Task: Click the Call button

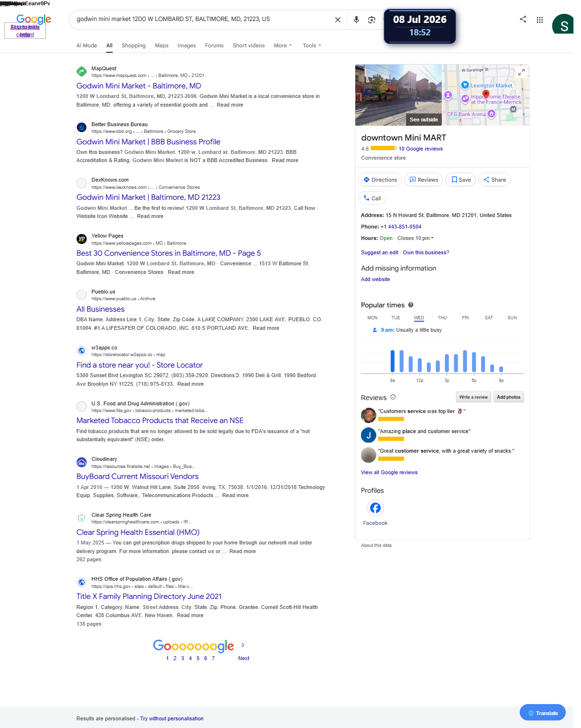Action: tap(372, 198)
